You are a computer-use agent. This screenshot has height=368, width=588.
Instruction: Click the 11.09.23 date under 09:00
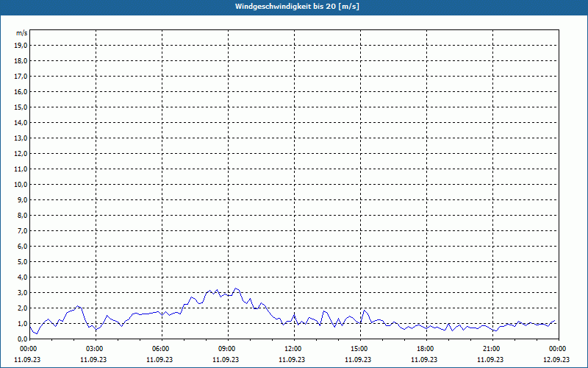pyautogui.click(x=226, y=359)
